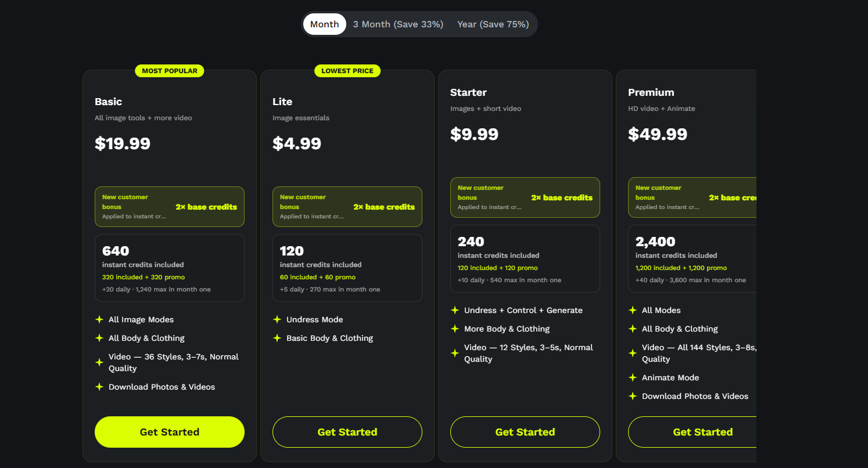Click the 640 instant credits box
Viewport: 868px width, 468px height.
coord(170,268)
